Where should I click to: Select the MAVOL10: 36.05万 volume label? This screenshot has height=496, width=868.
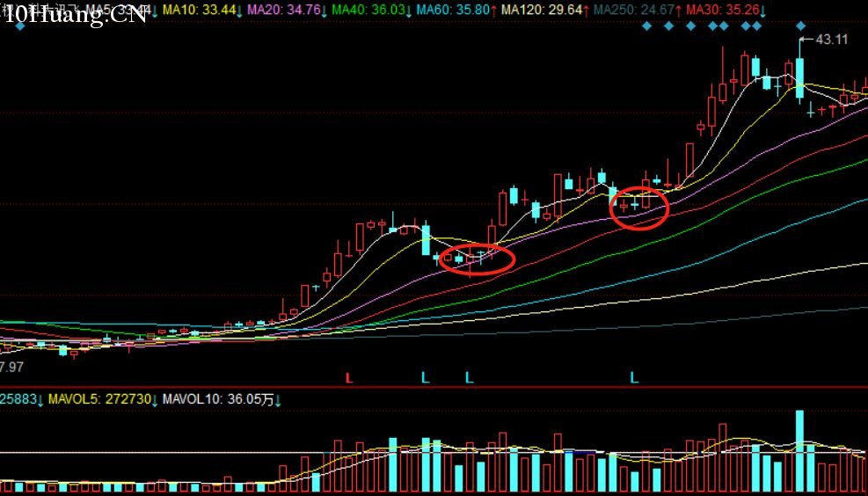(x=221, y=399)
